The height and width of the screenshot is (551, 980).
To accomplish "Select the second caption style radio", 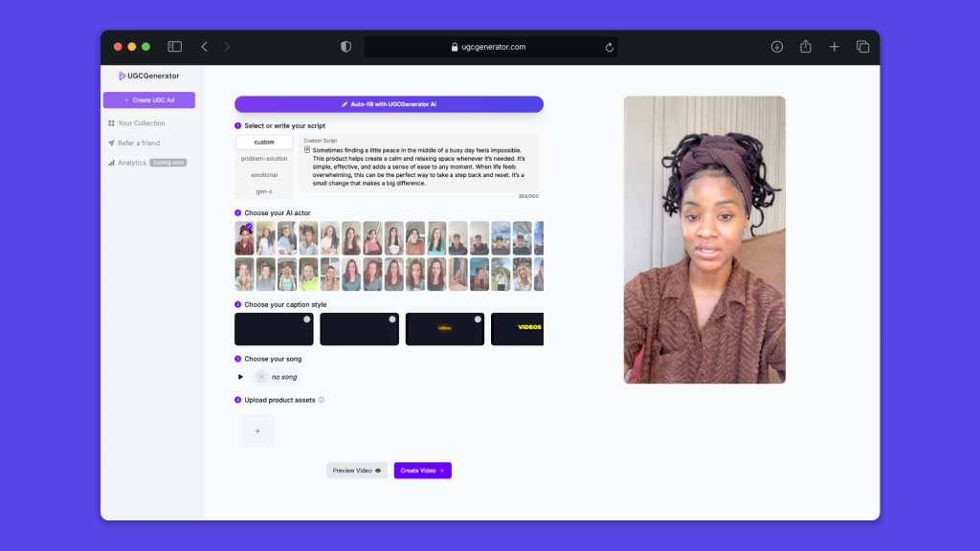I will pos(392,320).
